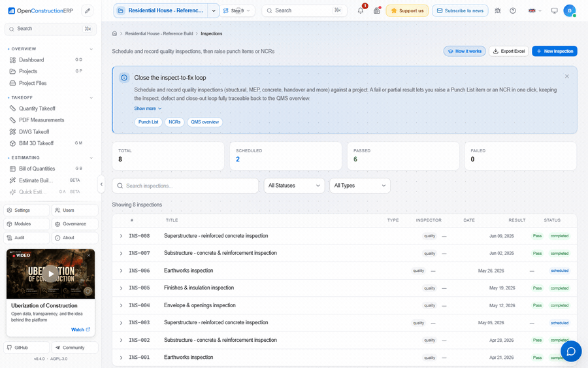
Task: Open DWG Takeoff
Action: point(50,131)
